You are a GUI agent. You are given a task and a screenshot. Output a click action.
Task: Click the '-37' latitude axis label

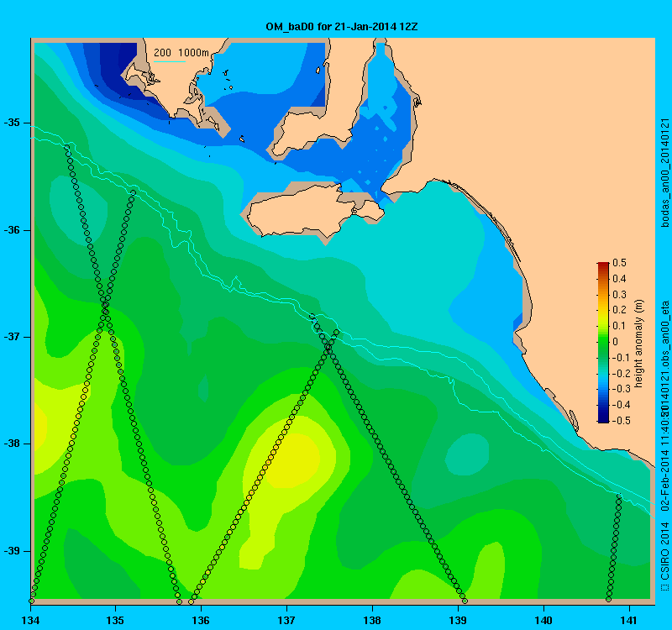tap(11, 338)
